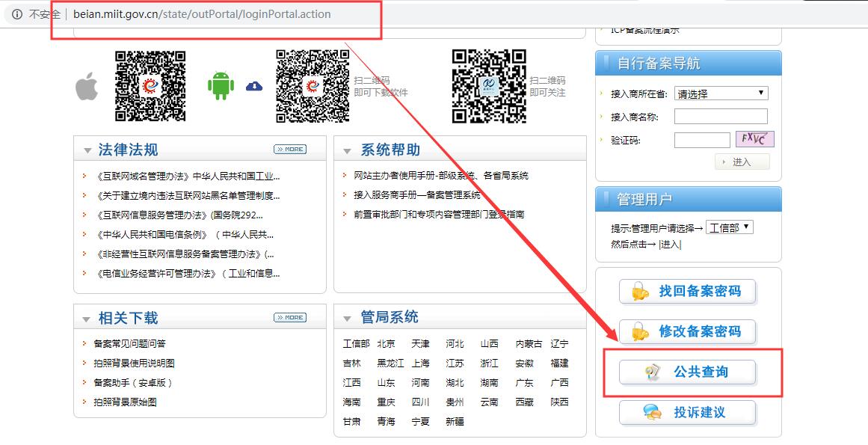Viewport: 868px width, 445px height.
Task: Click the key icon on the 修改备案密码 button
Action: point(640,332)
